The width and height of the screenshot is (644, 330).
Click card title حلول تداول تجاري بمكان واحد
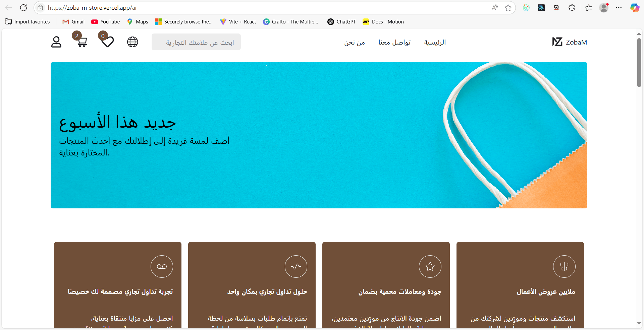point(267,292)
